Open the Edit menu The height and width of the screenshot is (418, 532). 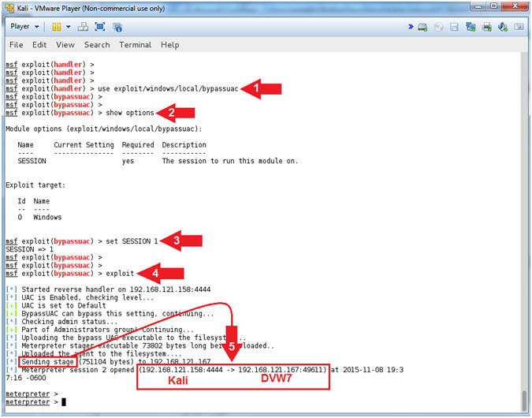(x=39, y=45)
